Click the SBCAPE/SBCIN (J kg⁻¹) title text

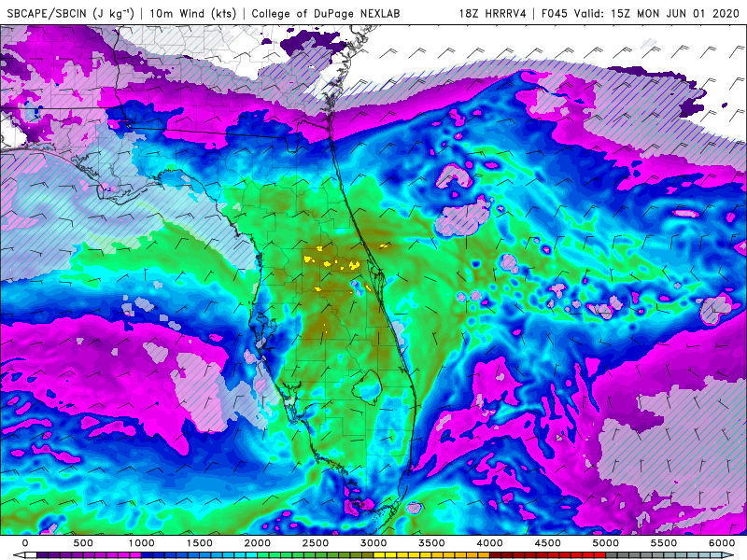tap(71, 13)
